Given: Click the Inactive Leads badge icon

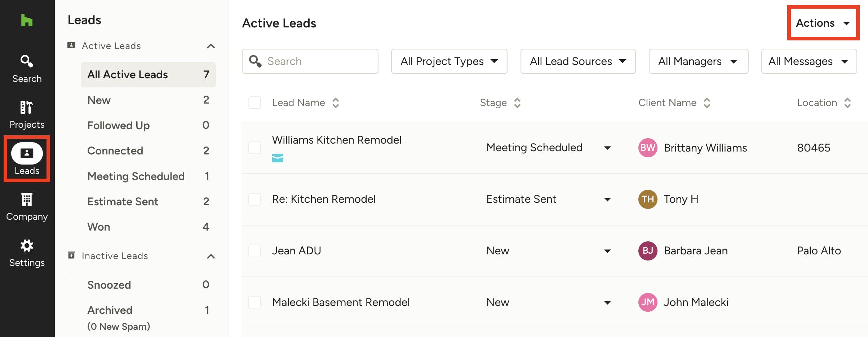Looking at the screenshot, I should pos(71,255).
